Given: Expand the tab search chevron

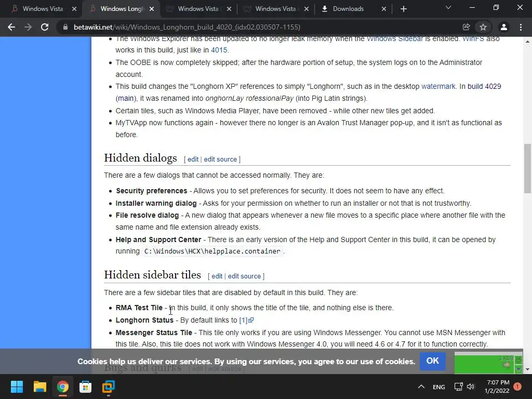Looking at the screenshot, I should [448, 7].
